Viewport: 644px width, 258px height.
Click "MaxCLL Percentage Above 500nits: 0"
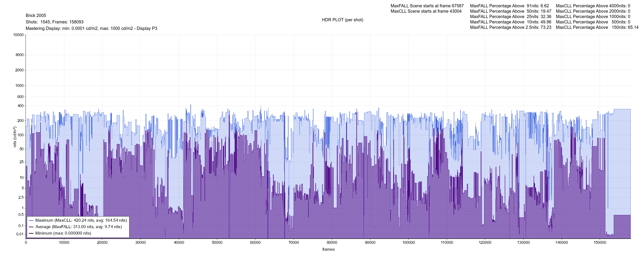593,22
